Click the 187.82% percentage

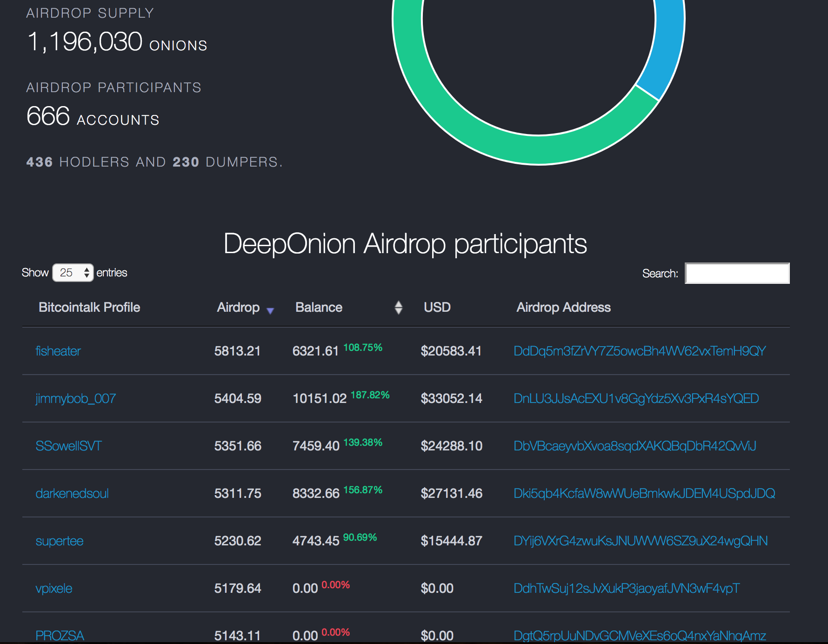tap(370, 395)
